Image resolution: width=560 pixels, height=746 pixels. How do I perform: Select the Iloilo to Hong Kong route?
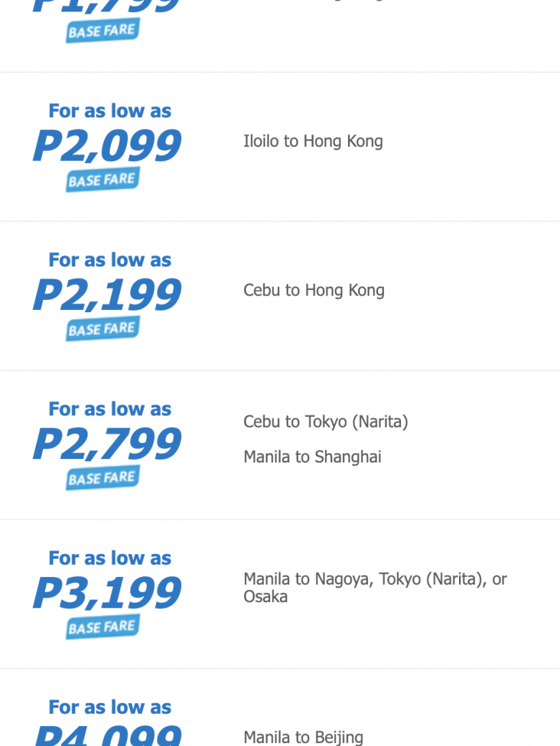[x=313, y=141]
